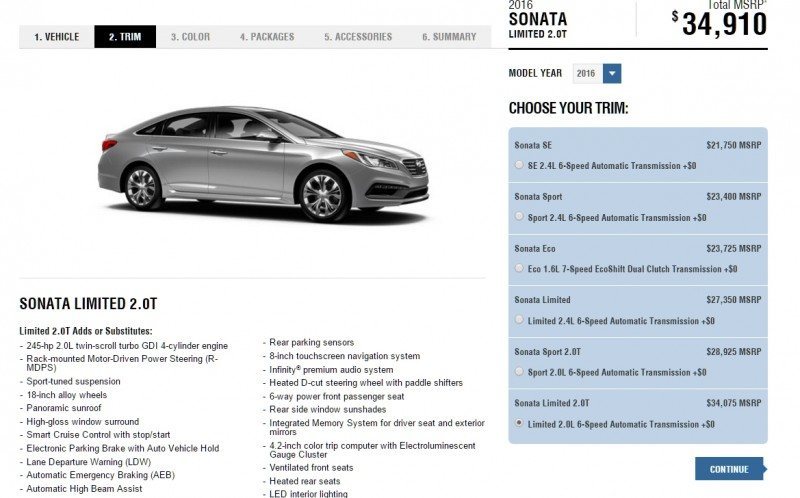
Task: Click the $34,075 MSRP price
Action: [x=734, y=403]
